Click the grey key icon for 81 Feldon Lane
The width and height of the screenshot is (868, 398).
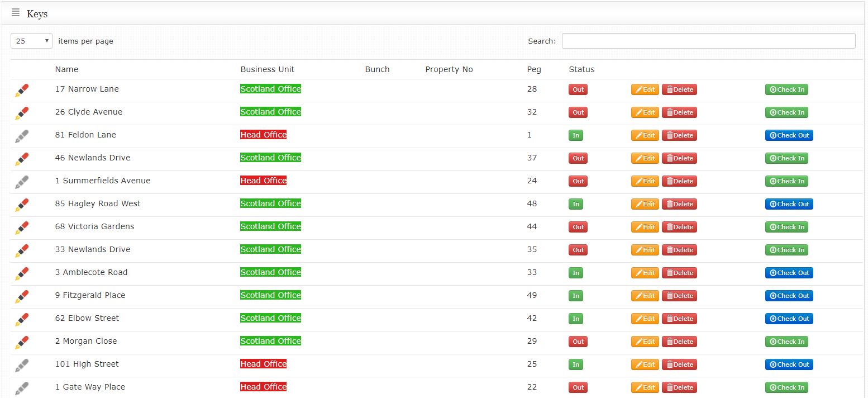point(22,136)
